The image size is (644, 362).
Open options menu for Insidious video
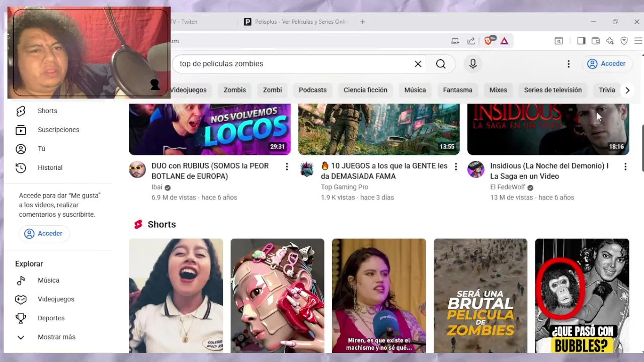[x=625, y=166]
